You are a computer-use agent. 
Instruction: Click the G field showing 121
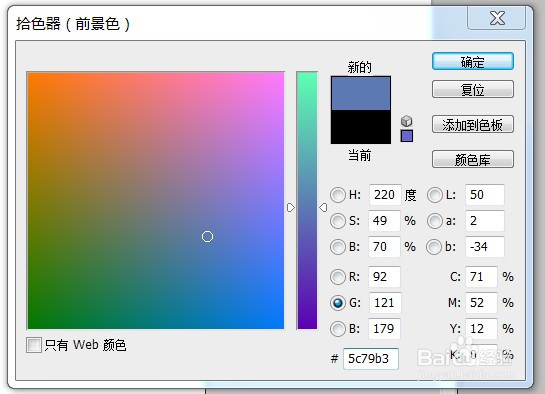(x=385, y=303)
